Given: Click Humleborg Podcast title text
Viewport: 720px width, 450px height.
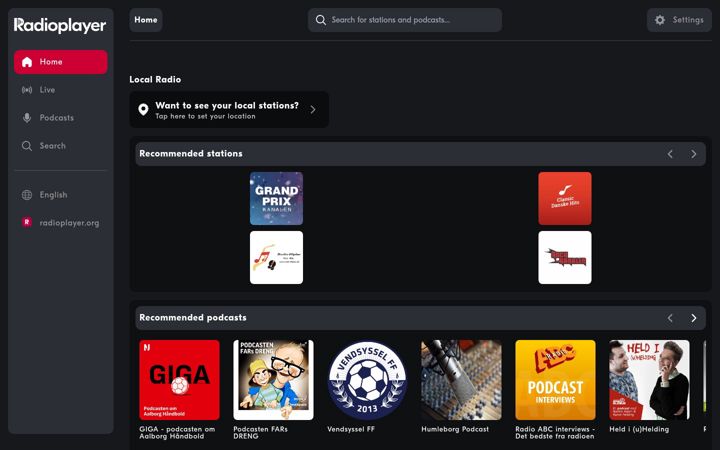Looking at the screenshot, I should point(455,429).
